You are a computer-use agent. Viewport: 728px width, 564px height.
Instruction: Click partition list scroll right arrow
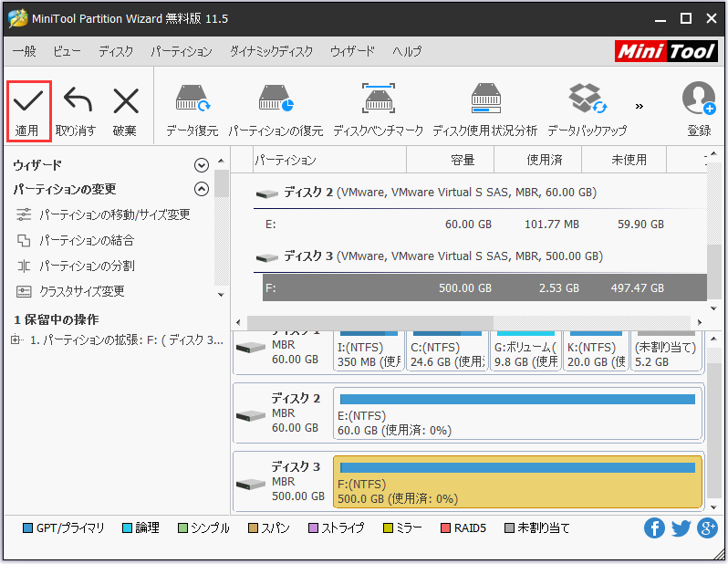[x=699, y=322]
